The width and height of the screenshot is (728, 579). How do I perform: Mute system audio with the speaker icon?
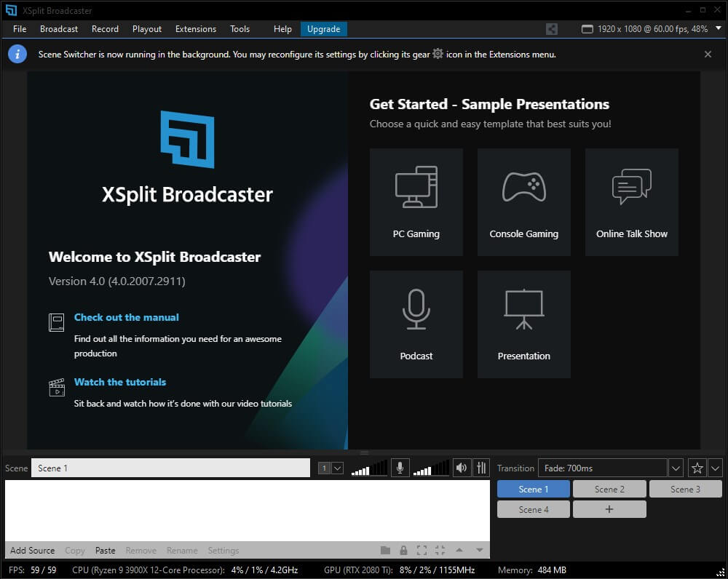point(461,468)
